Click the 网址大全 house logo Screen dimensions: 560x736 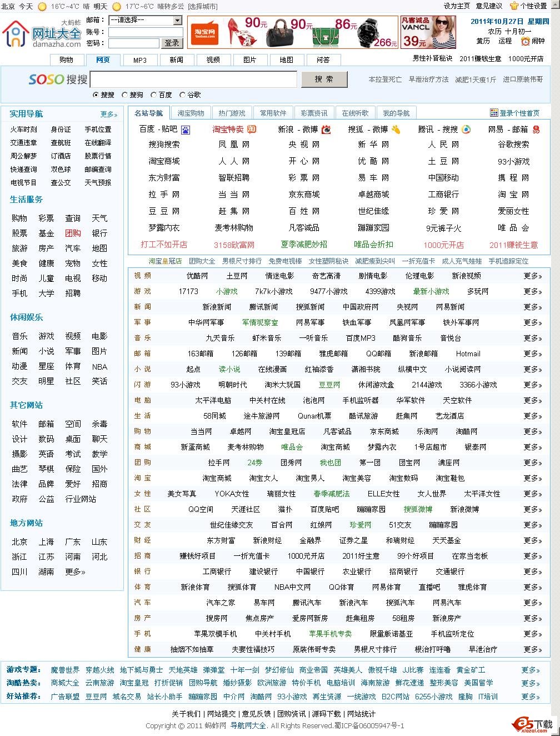click(17, 34)
